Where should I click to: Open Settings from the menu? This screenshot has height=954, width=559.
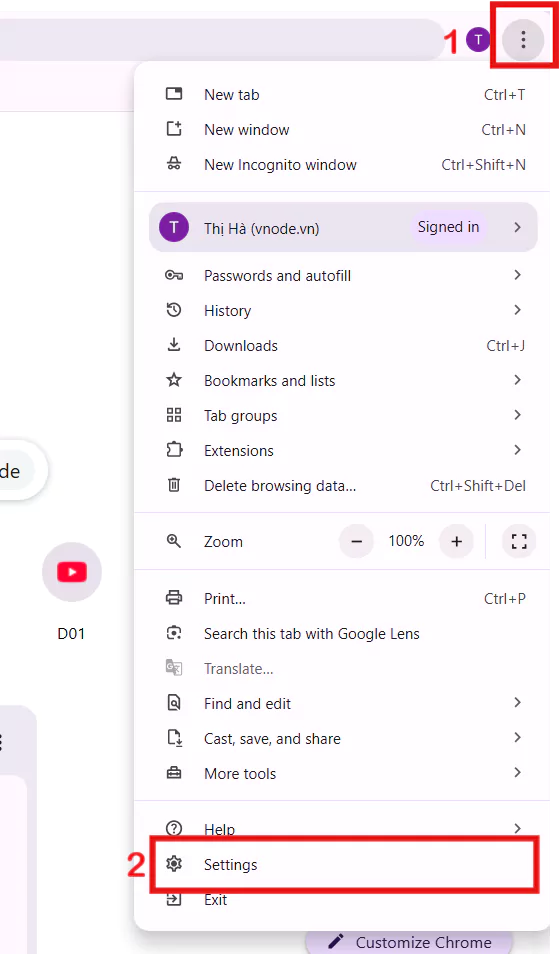[343, 865]
